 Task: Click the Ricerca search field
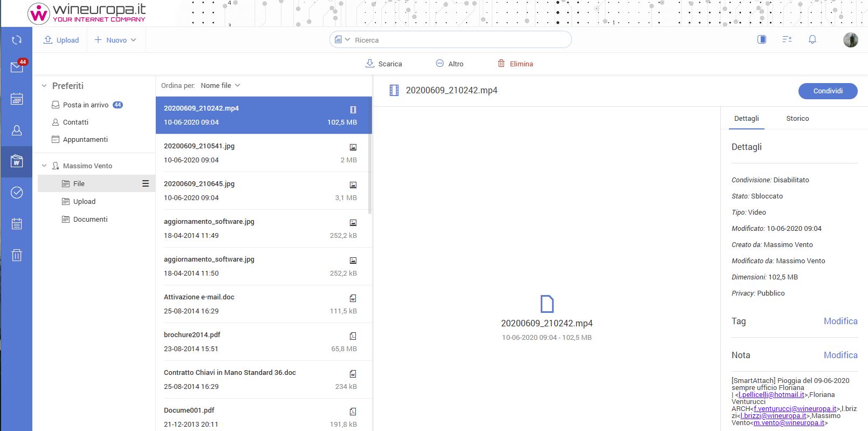(x=458, y=40)
